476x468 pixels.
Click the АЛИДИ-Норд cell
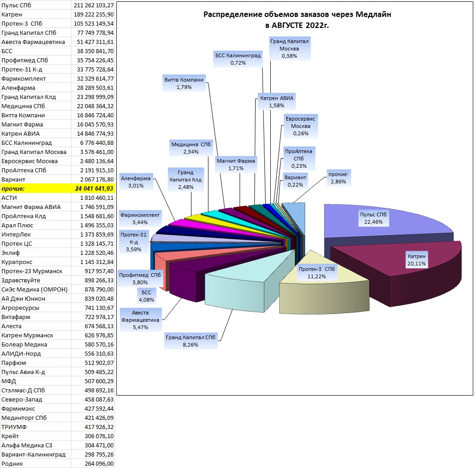[x=36, y=353]
